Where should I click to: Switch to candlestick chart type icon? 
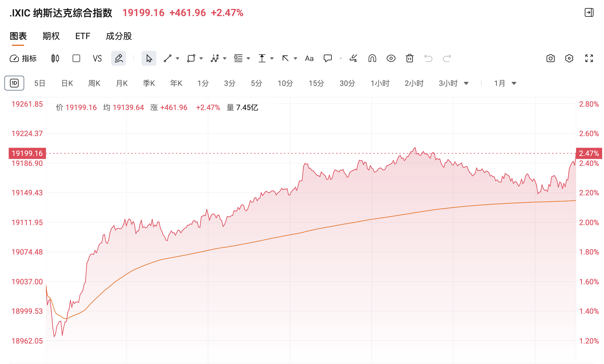pyautogui.click(x=55, y=58)
